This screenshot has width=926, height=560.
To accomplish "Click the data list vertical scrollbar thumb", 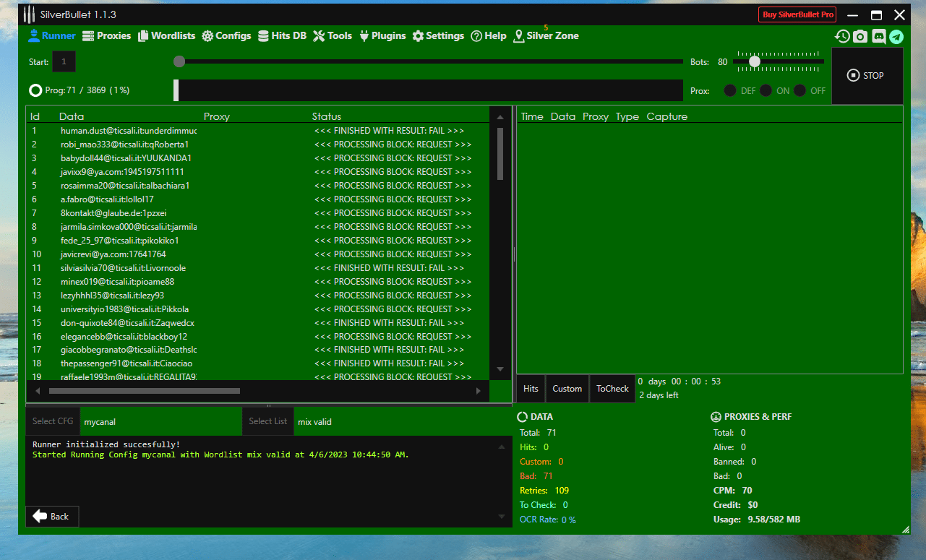I will 500,153.
